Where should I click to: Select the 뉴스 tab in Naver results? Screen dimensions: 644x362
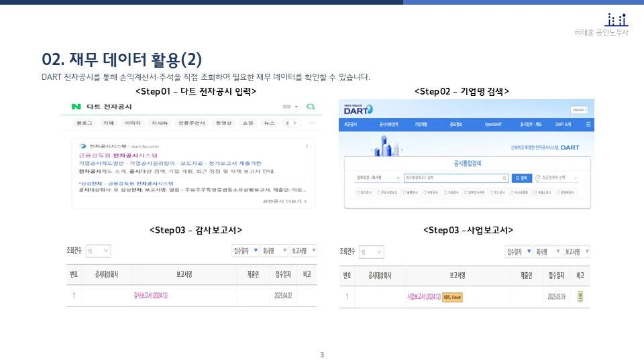click(270, 123)
